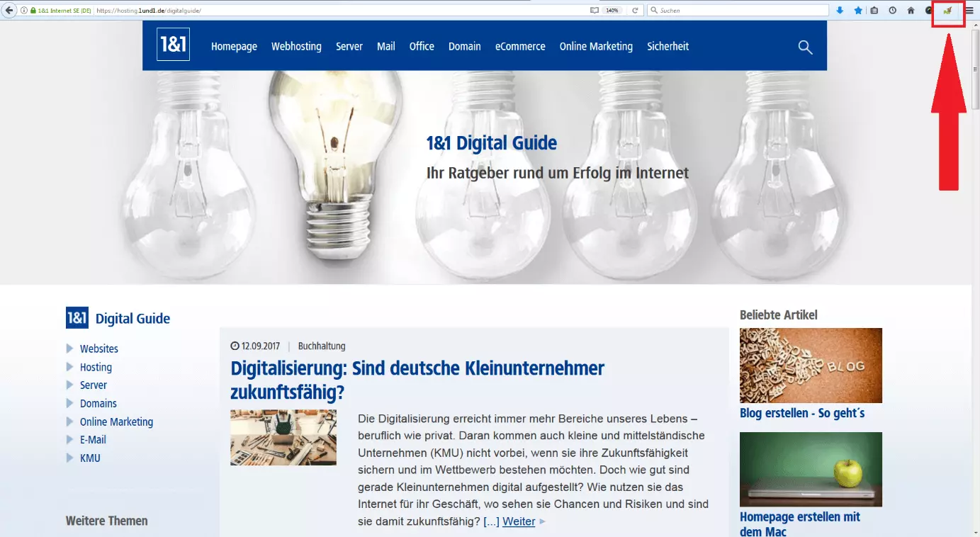Click the Weiter read-more link
Viewport: 980px width, 537px height.
[x=519, y=521]
